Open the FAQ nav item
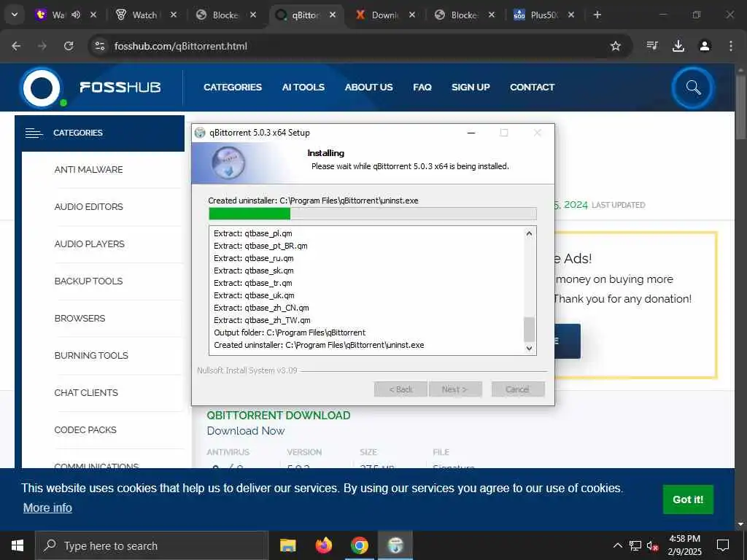 [x=422, y=87]
